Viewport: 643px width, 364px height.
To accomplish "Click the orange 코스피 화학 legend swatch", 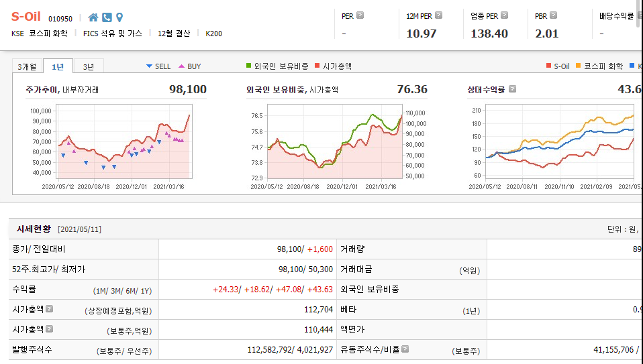I will tap(578, 66).
